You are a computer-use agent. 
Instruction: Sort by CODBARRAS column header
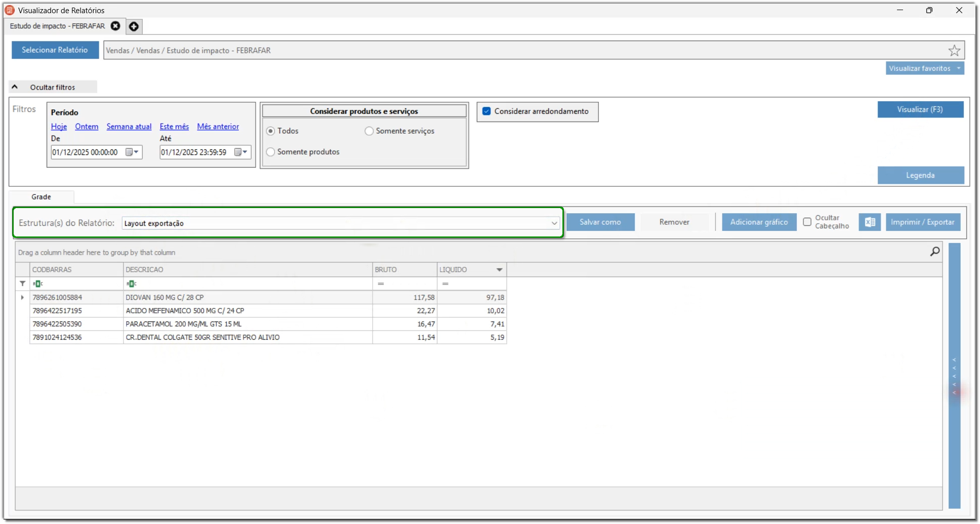click(76, 270)
